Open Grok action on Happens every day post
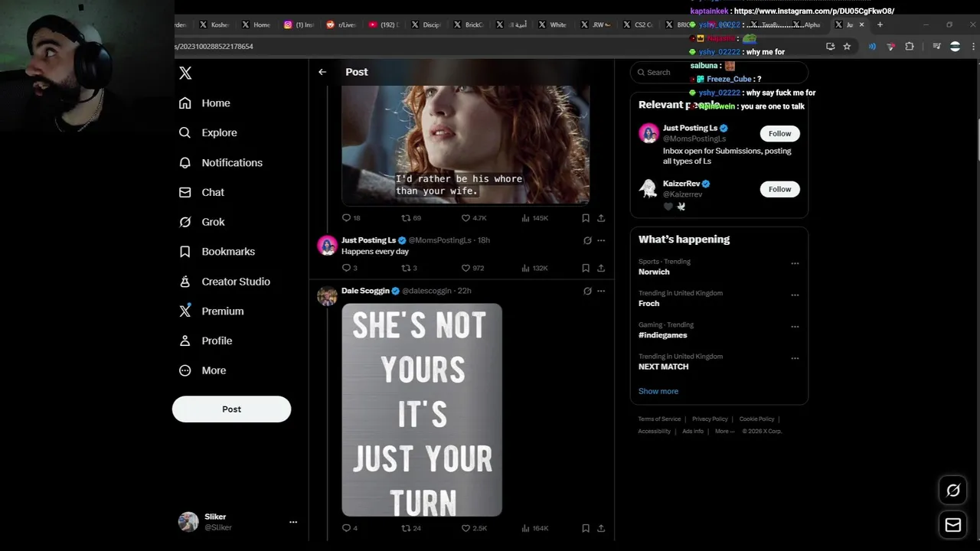 click(587, 240)
